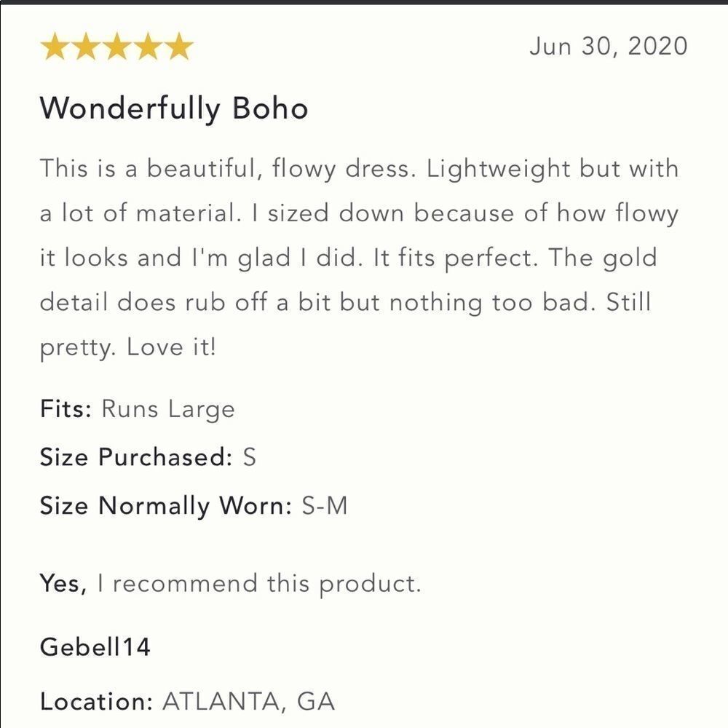The width and height of the screenshot is (728, 728).
Task: Click the review title Wonderfully Boho
Action: click(x=174, y=109)
